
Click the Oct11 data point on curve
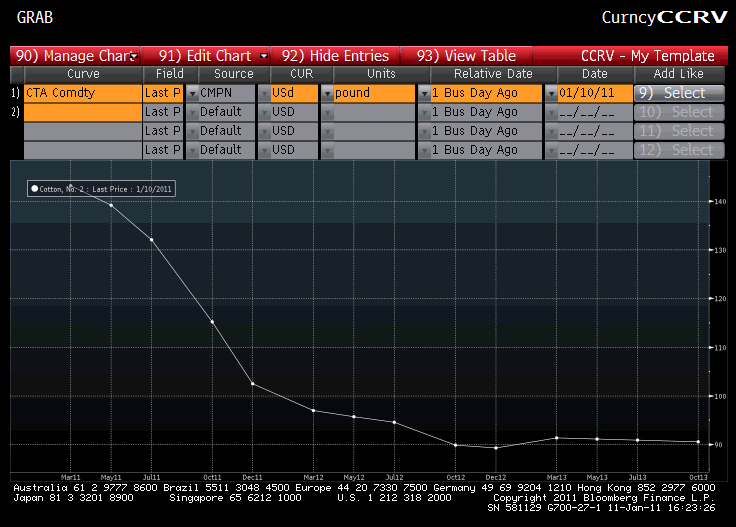213,322
